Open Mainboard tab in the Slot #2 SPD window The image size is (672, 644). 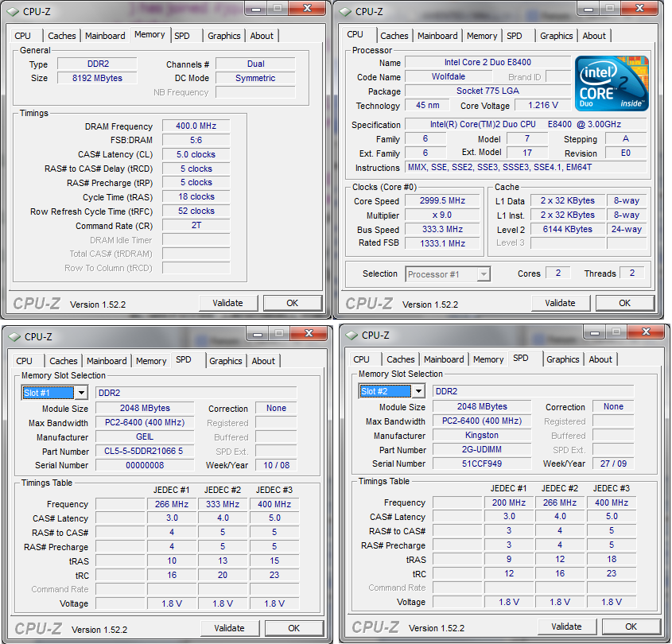pyautogui.click(x=444, y=359)
